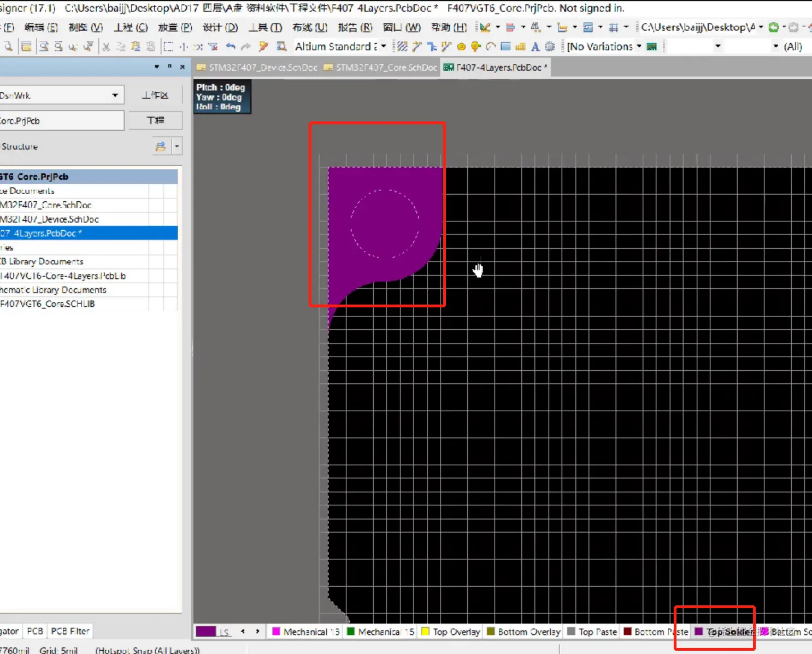The image size is (812, 654).
Task: Select the Top Paste layer tab
Action: tap(592, 632)
